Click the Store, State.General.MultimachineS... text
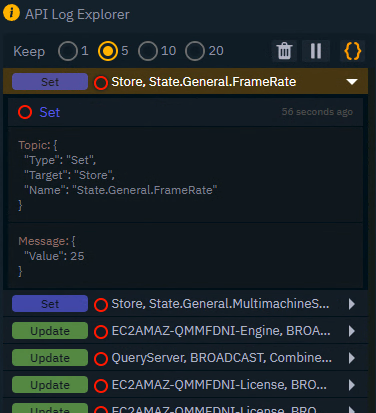 click(220, 304)
